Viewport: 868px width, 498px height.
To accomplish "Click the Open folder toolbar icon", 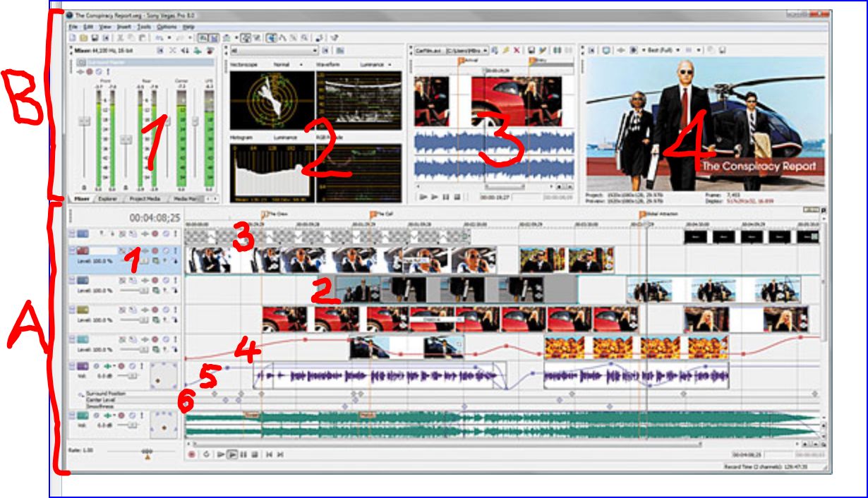I will tap(83, 38).
